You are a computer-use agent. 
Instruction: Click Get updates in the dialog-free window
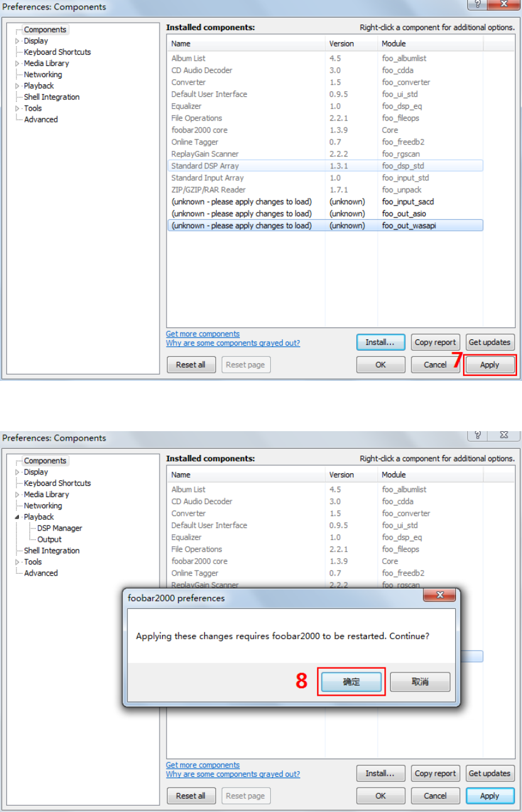tap(490, 343)
